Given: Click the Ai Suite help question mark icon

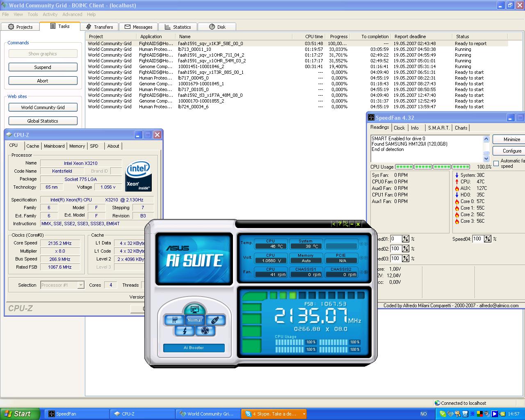Looking at the screenshot, I should (340, 224).
